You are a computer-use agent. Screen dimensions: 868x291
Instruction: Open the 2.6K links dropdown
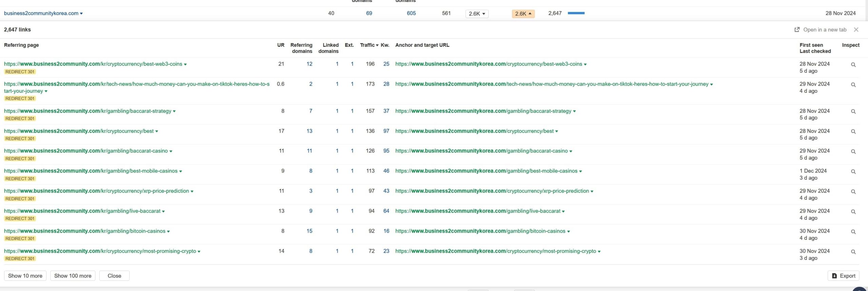(477, 14)
